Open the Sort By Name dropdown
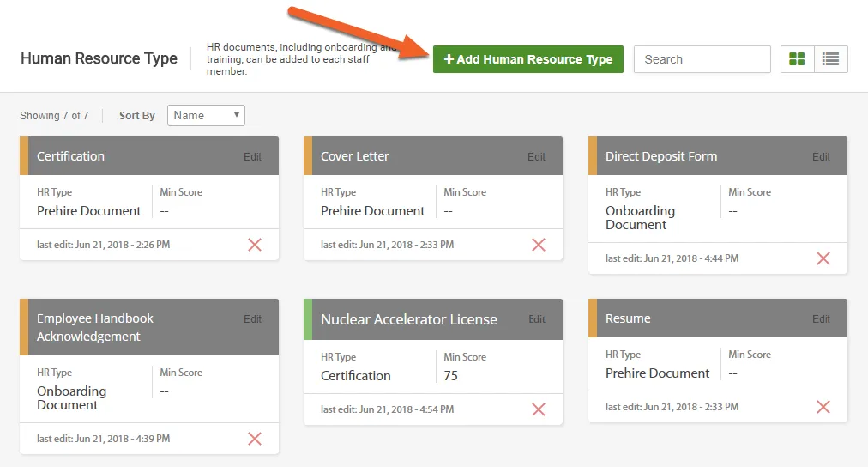Viewport: 868px width, 467px height. point(206,115)
